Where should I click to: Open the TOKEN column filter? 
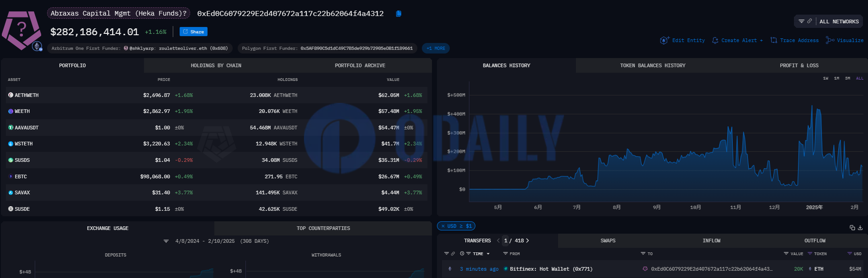click(810, 254)
